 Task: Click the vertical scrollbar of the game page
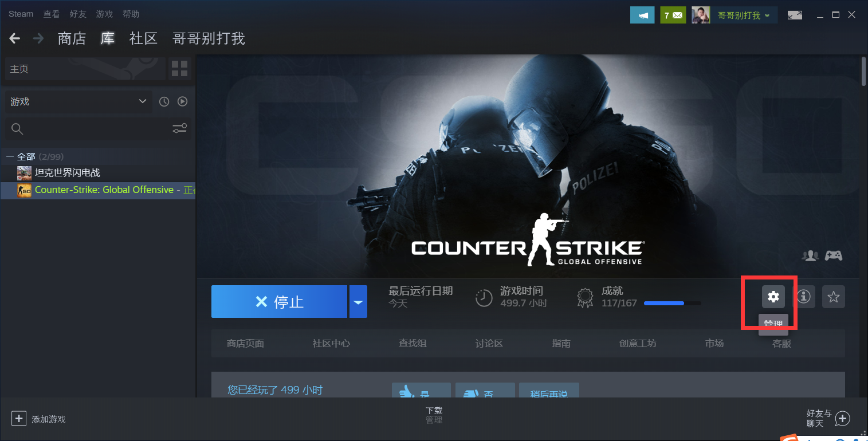[x=864, y=70]
